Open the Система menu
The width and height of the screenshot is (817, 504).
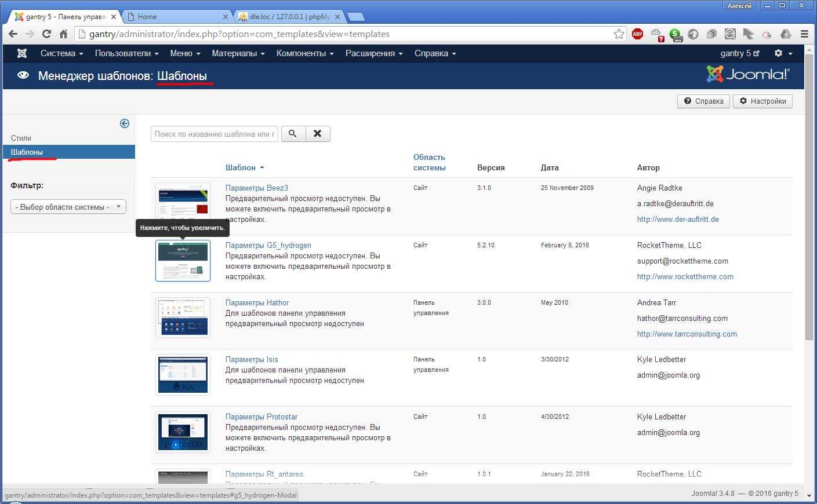coord(62,53)
